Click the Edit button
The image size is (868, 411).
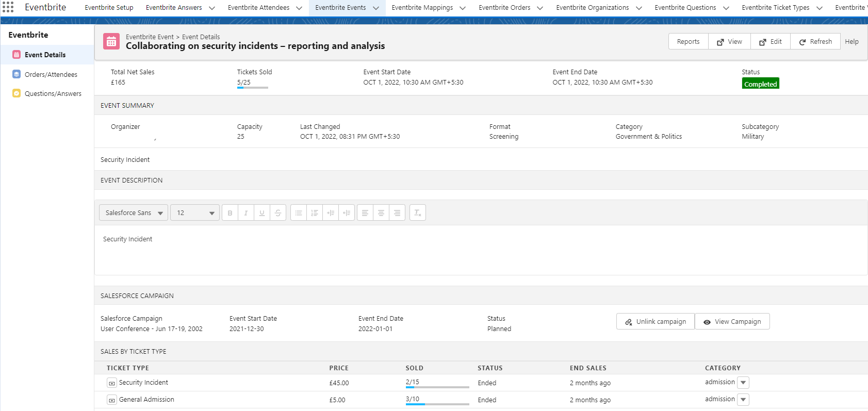(x=770, y=41)
